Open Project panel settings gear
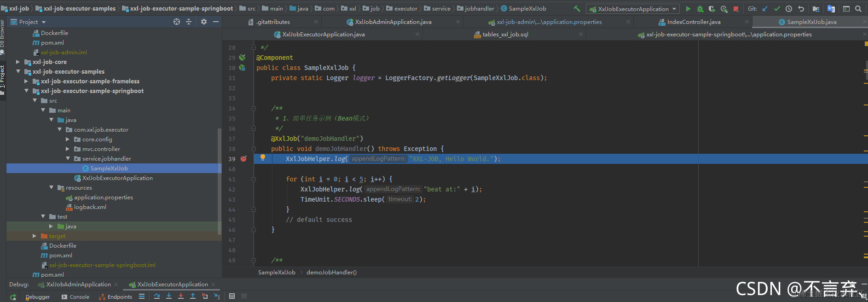Screen dimensions: 868x302 [x=204, y=22]
